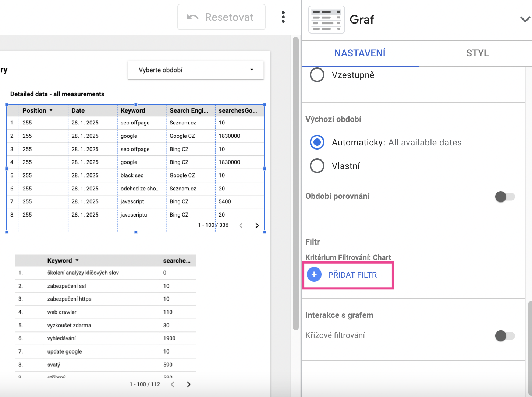
Task: Click the 'seo offpage' cell in row 1
Action: [135, 123]
